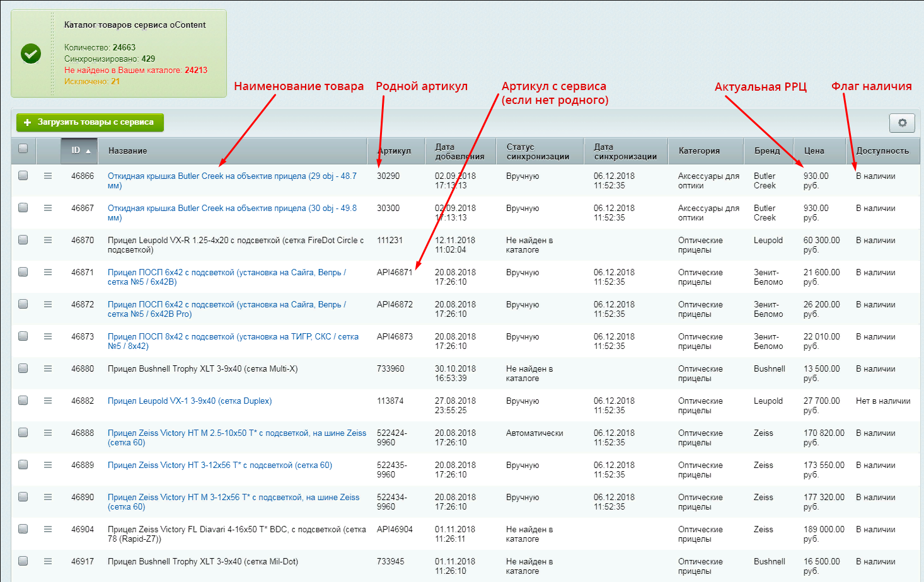The width and height of the screenshot is (924, 582).
Task: Sort by Артикул column header
Action: [396, 151]
